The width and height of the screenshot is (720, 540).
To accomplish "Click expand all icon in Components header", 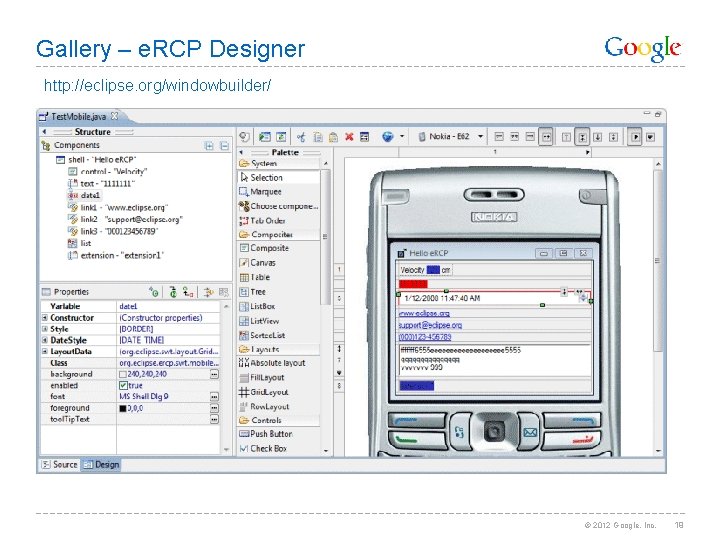I will (x=209, y=146).
